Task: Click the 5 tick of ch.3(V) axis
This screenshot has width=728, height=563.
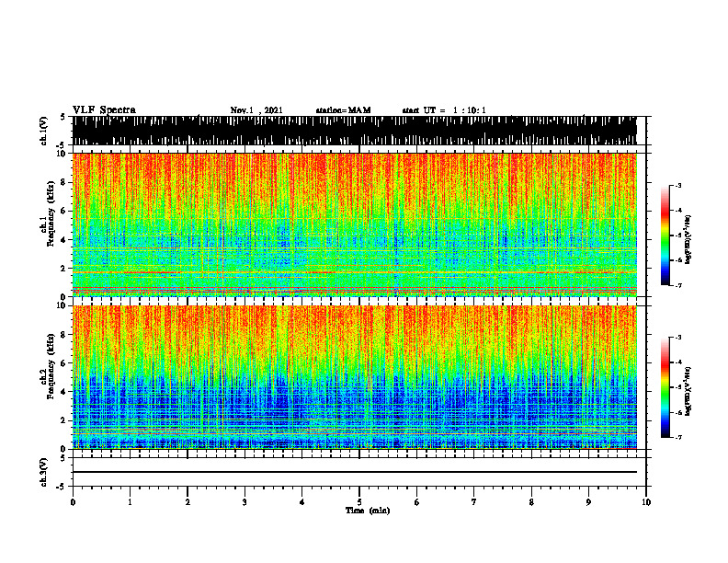Action: 64,458
